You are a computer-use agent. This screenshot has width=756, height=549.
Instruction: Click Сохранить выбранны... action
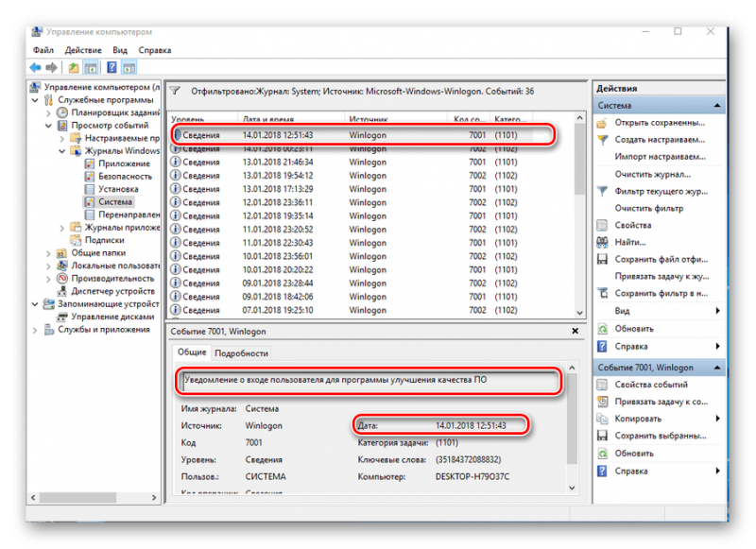[x=661, y=436]
